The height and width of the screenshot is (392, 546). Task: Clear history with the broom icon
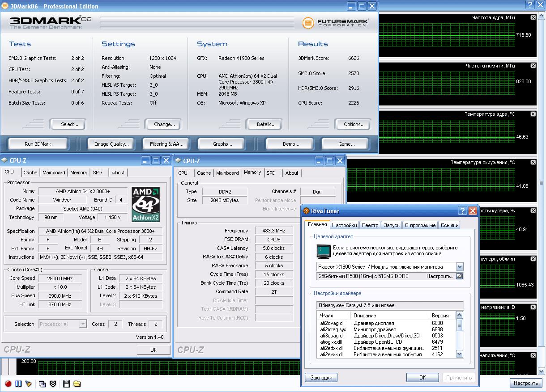(29, 384)
